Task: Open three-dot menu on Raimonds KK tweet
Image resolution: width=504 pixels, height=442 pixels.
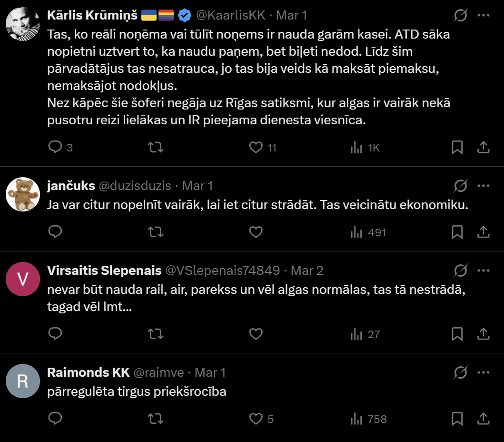Action: click(x=483, y=372)
